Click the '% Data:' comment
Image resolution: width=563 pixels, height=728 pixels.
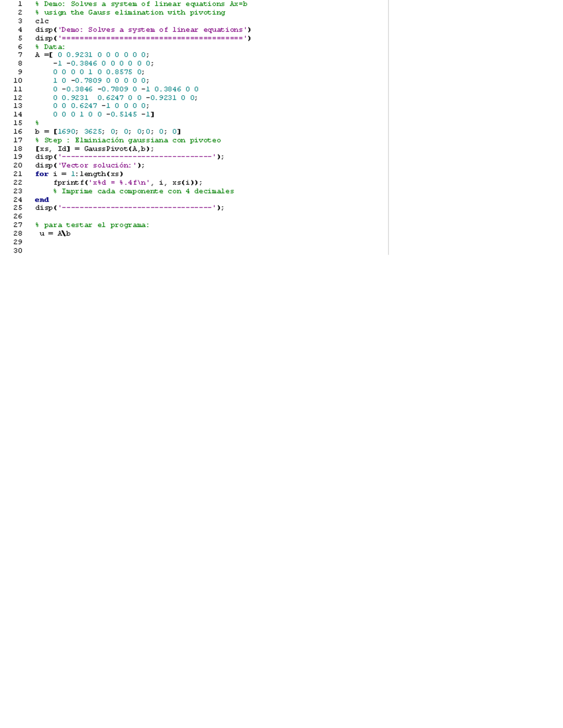click(x=50, y=47)
